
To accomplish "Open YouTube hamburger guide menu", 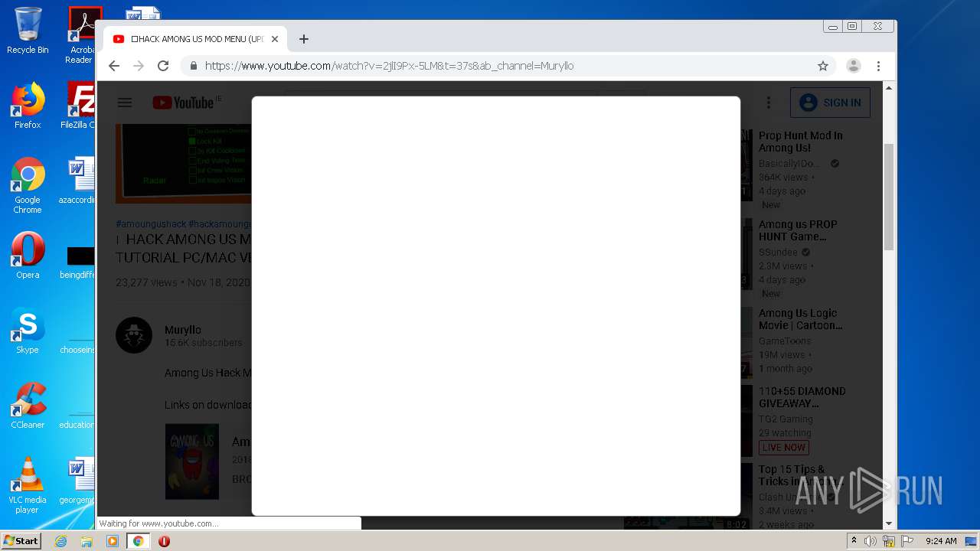I will coord(125,103).
